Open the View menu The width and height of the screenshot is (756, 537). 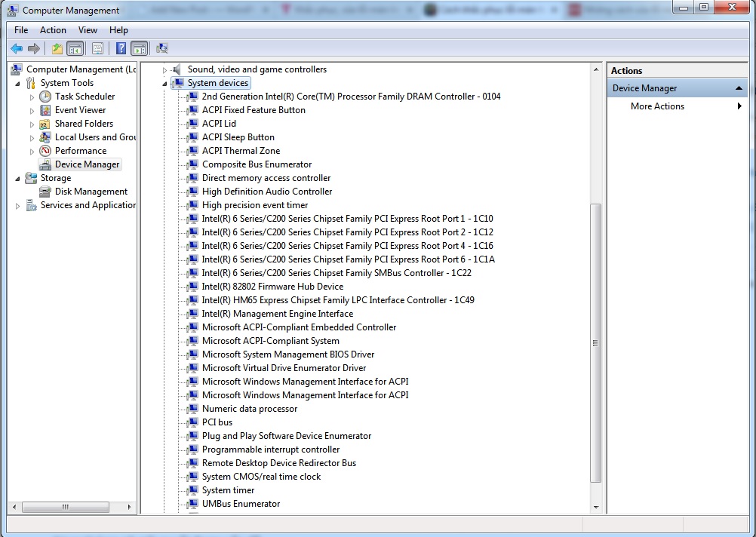coord(88,30)
